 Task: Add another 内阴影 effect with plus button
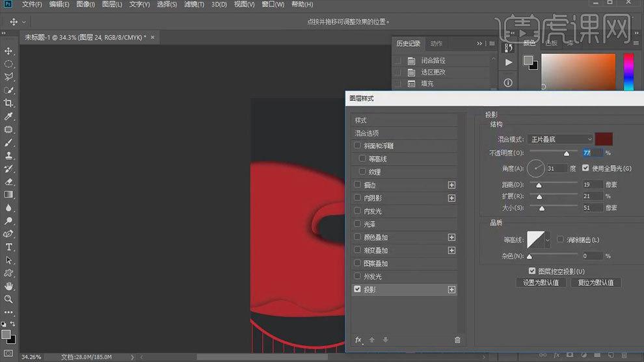click(452, 198)
